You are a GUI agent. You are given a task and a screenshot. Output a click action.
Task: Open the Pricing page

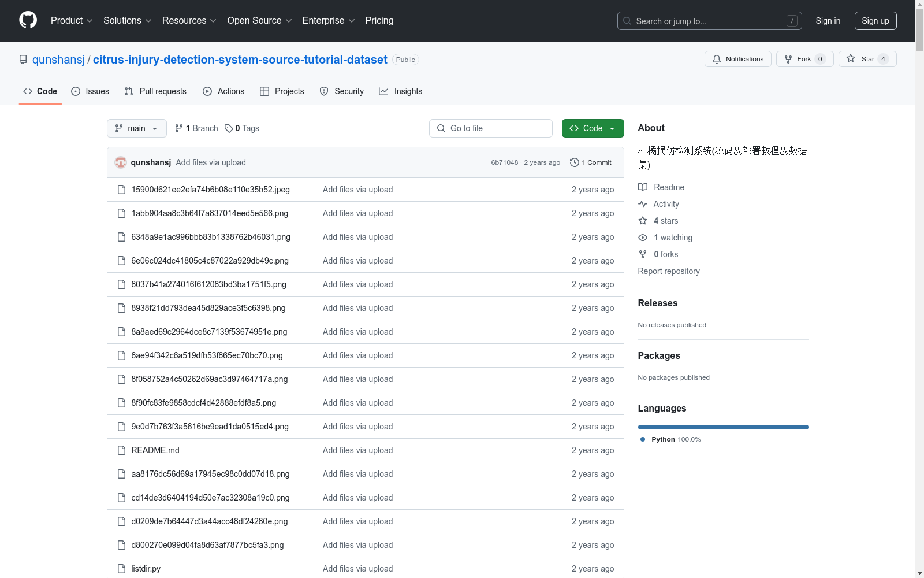(x=379, y=21)
